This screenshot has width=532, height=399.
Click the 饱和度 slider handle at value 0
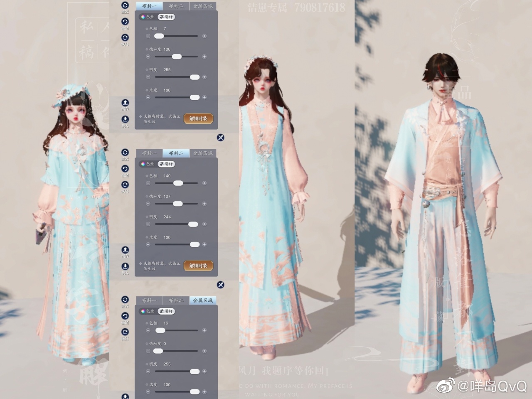click(x=158, y=351)
